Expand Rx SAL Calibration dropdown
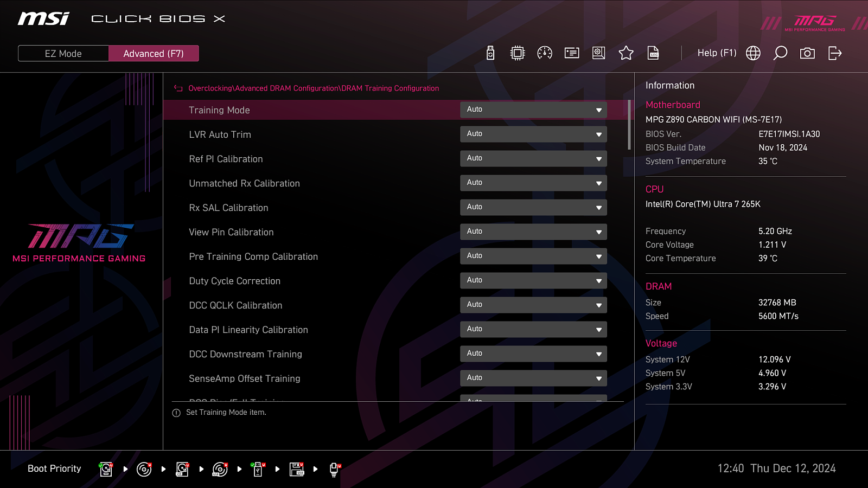Viewport: 868px width, 488px height. tap(533, 207)
